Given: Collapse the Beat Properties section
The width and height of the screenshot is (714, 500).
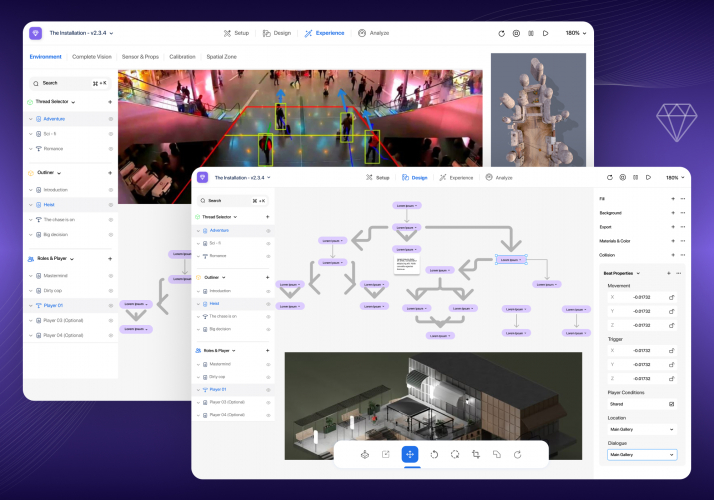Looking at the screenshot, I should [x=638, y=273].
